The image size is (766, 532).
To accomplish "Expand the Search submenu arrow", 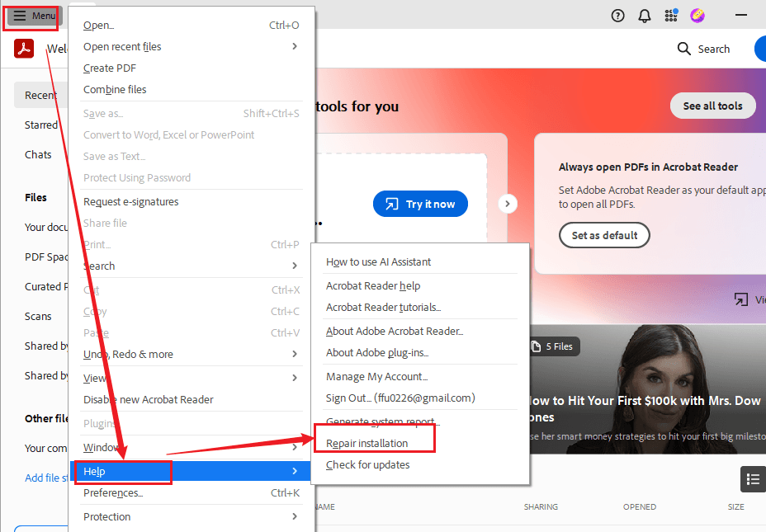I will point(294,266).
